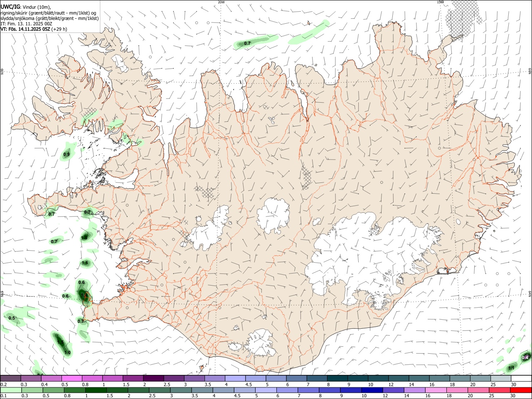Click the '0.5' value on the map's western edge

click(x=12, y=318)
